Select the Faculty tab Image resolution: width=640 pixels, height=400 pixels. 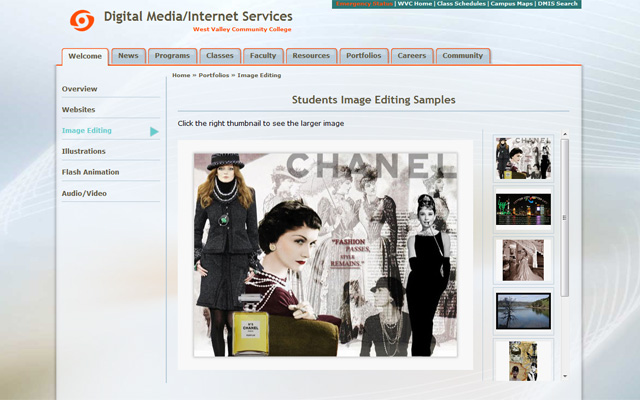point(263,56)
